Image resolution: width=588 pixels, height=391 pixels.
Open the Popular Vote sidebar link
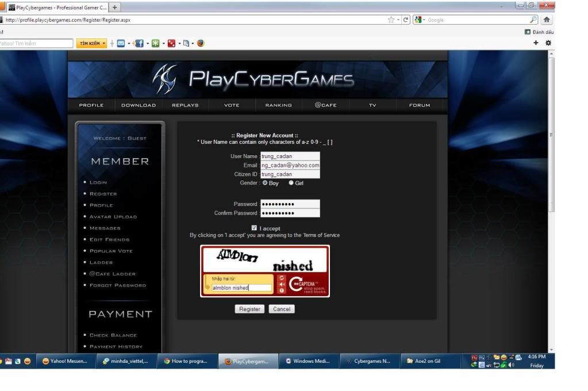click(x=111, y=251)
